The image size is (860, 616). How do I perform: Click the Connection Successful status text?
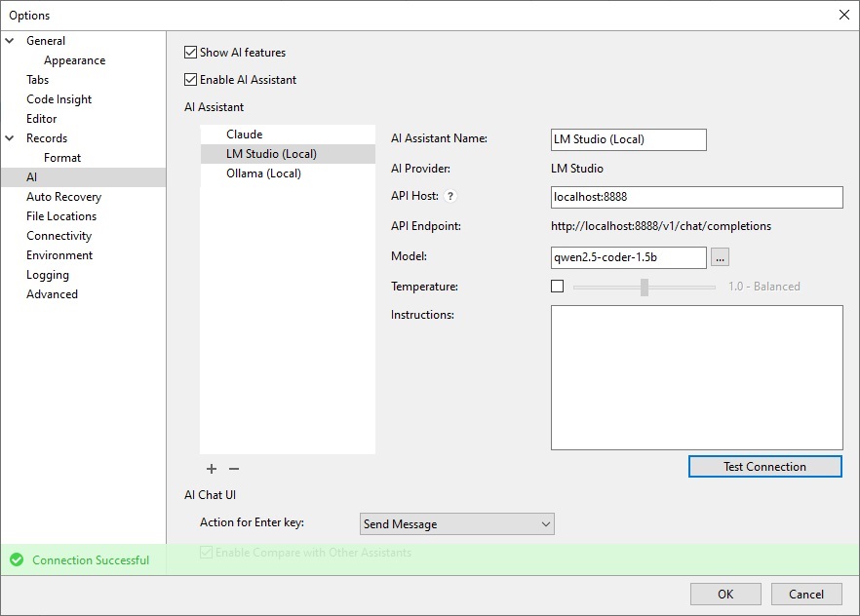pyautogui.click(x=91, y=560)
